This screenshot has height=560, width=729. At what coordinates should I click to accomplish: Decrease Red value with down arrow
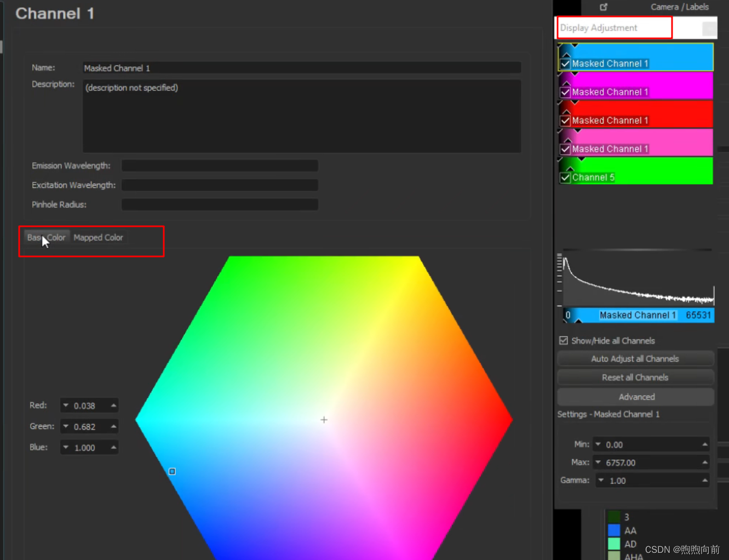tap(66, 405)
